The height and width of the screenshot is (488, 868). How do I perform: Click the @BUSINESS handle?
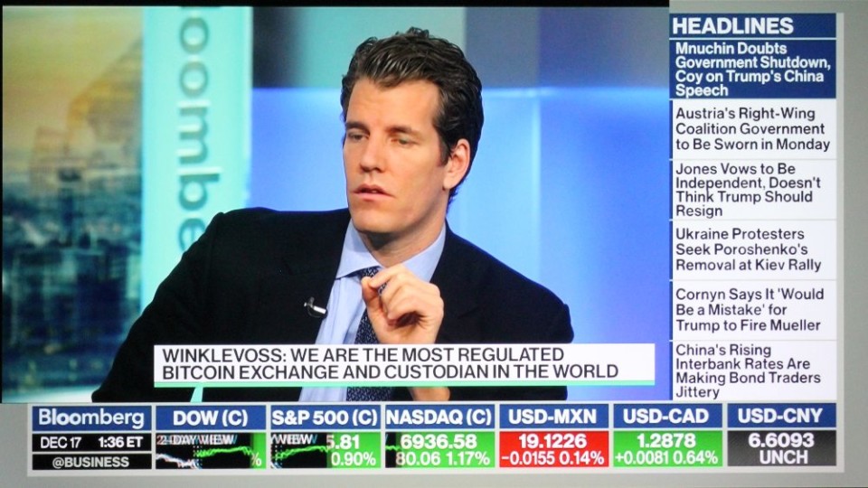(x=91, y=462)
